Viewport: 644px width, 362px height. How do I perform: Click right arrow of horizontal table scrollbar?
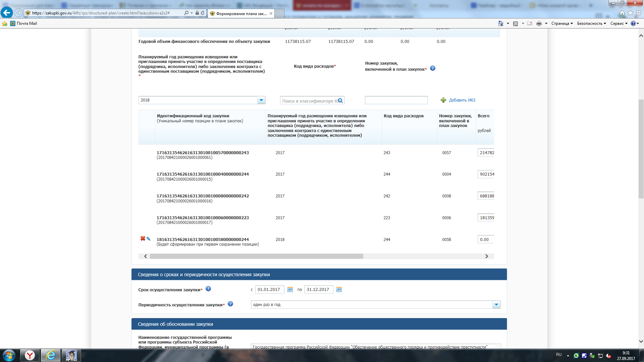click(x=487, y=256)
